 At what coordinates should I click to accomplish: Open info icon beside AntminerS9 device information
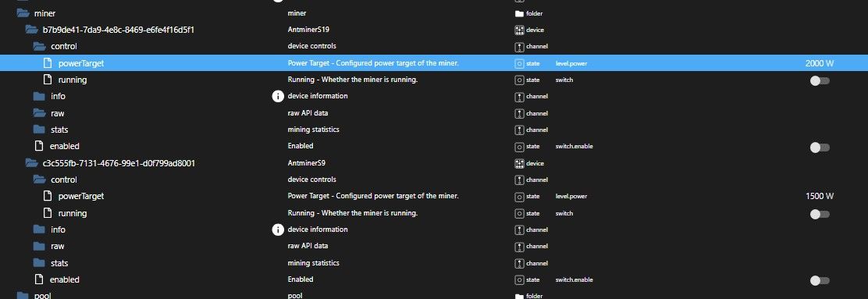pos(278,230)
